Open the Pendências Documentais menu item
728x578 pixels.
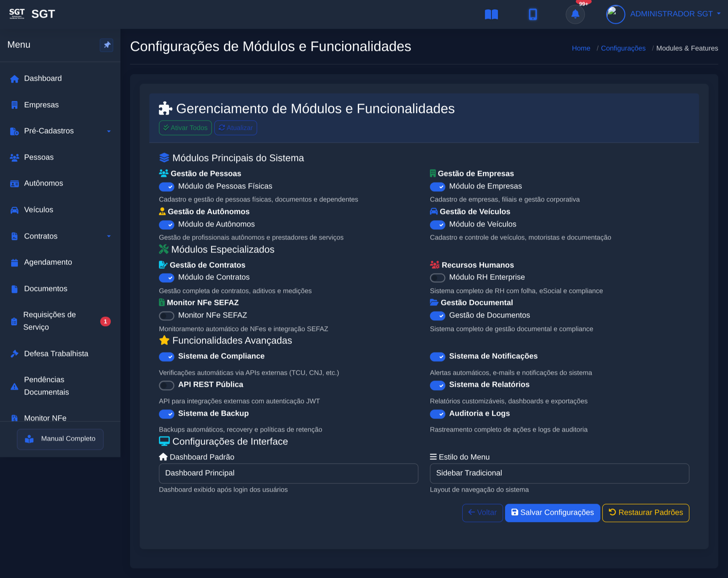[60, 386]
